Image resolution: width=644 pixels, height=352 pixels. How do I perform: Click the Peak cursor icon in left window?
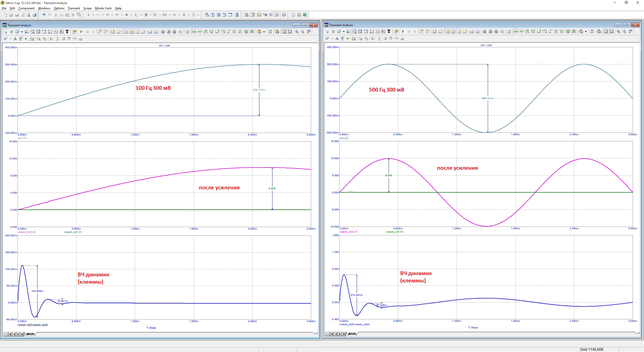point(206,32)
